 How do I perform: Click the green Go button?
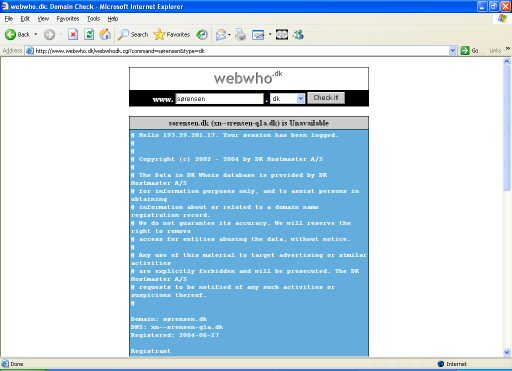pos(469,51)
